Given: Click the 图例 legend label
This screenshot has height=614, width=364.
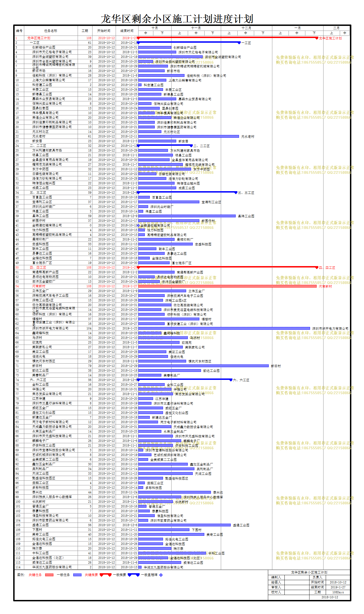Looking at the screenshot, I should click(21, 575).
